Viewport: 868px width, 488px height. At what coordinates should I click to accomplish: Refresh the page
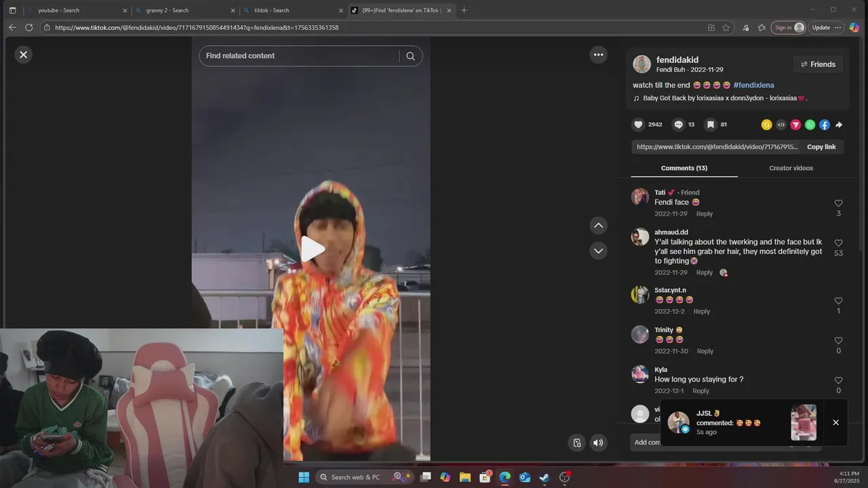(x=28, y=28)
